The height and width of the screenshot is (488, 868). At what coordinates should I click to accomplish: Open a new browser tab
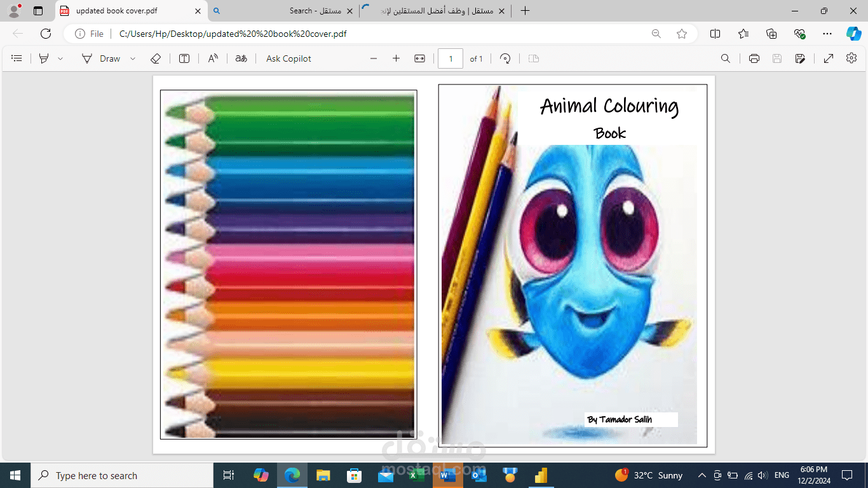525,11
